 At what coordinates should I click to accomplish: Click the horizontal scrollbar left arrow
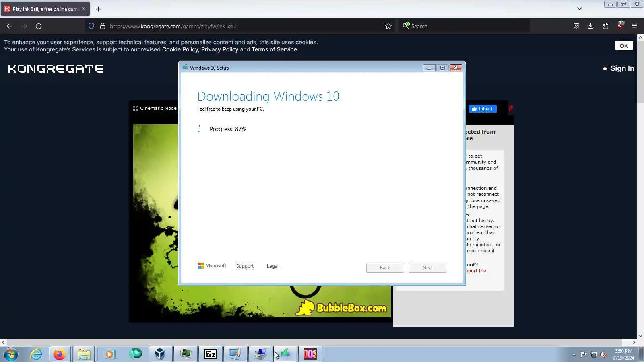[x=3, y=343]
